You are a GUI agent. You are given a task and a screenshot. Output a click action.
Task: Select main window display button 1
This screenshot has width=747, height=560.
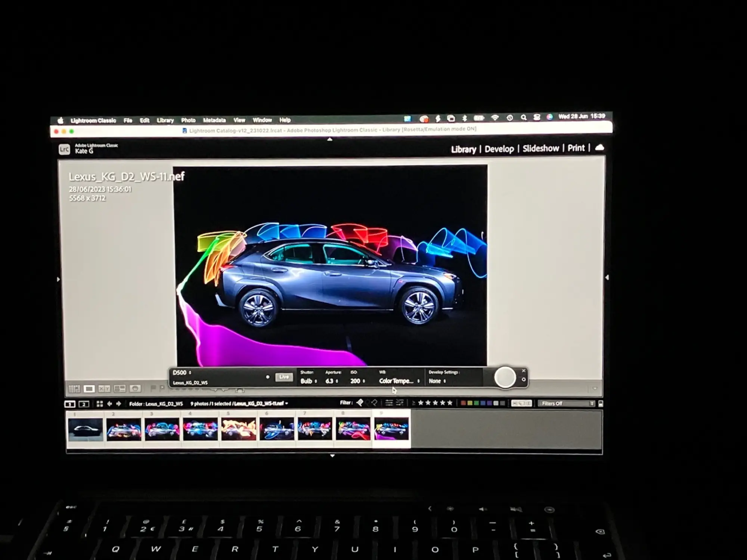(x=70, y=404)
